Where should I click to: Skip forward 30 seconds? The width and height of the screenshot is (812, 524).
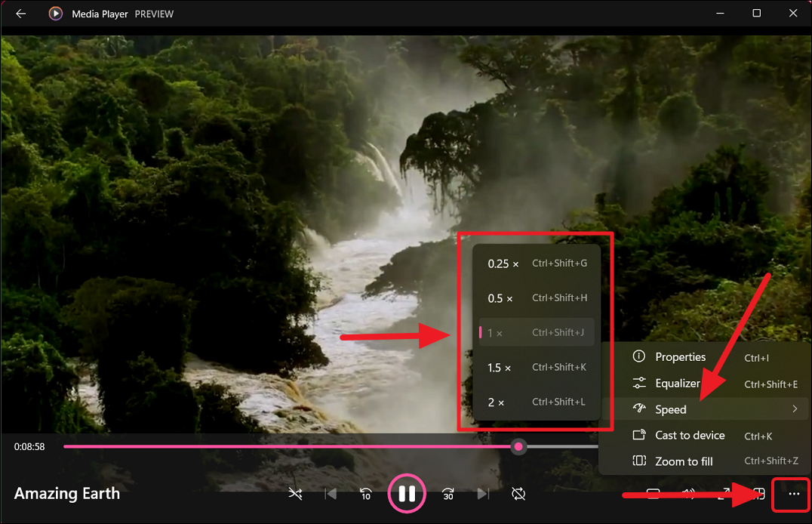click(x=448, y=494)
